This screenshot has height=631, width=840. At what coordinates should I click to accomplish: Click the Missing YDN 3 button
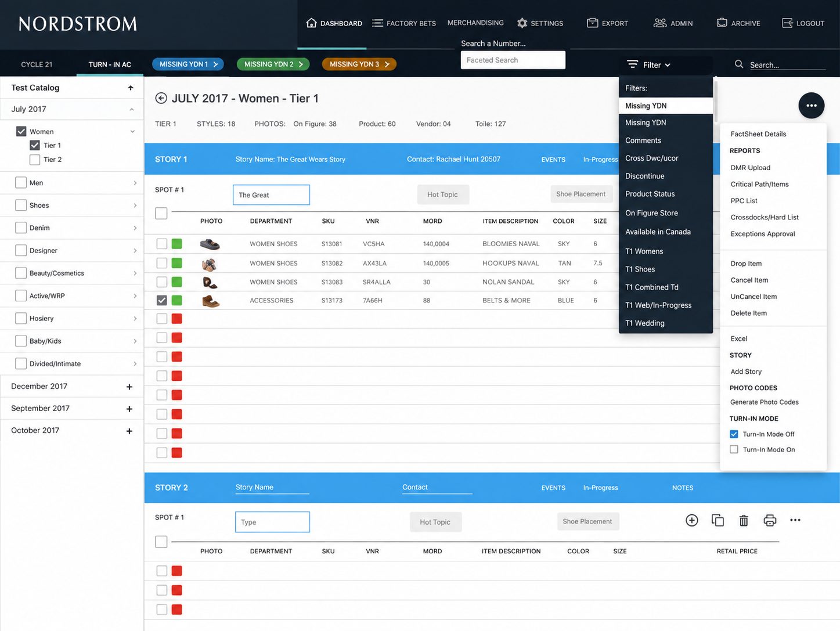click(x=359, y=64)
